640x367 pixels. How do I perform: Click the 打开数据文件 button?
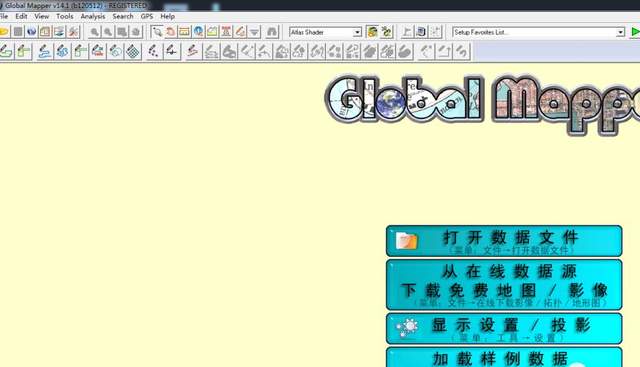tap(504, 241)
